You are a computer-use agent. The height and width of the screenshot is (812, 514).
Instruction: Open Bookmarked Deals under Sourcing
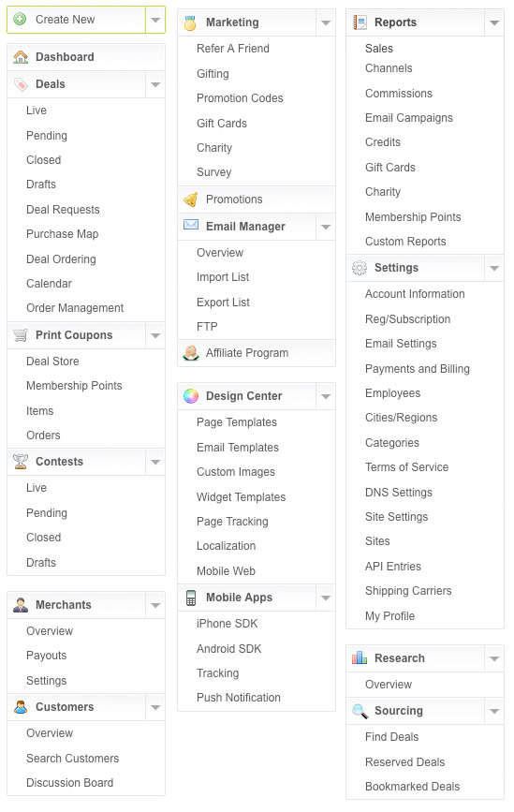412,787
